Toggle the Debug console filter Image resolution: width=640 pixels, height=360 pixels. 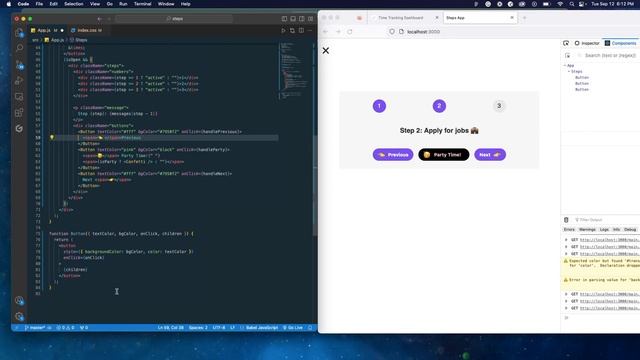pos(630,230)
